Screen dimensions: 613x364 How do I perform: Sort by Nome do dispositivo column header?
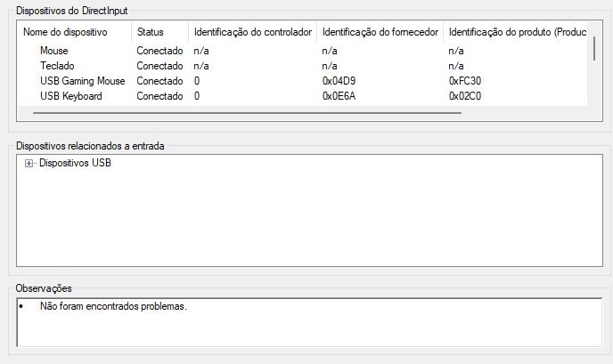click(74, 32)
